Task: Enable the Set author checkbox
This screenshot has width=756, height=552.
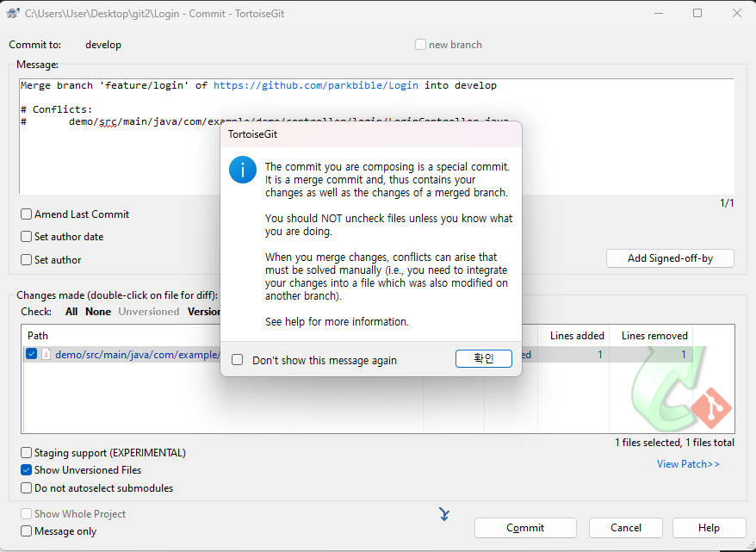Action: point(26,260)
